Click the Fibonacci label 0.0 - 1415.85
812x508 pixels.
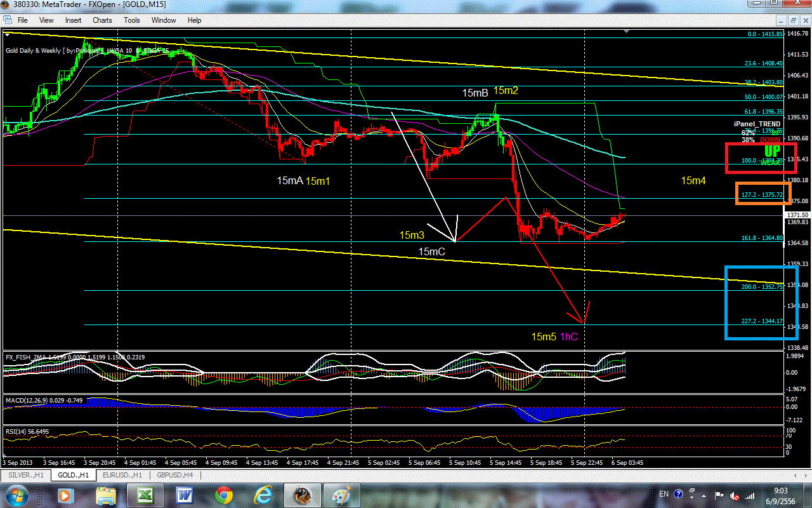coord(765,34)
